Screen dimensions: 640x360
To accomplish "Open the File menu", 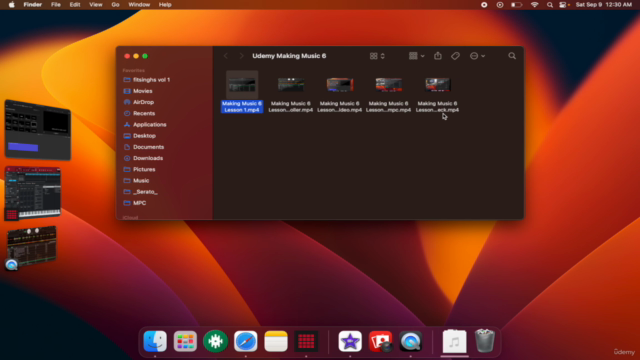I will click(x=56, y=5).
